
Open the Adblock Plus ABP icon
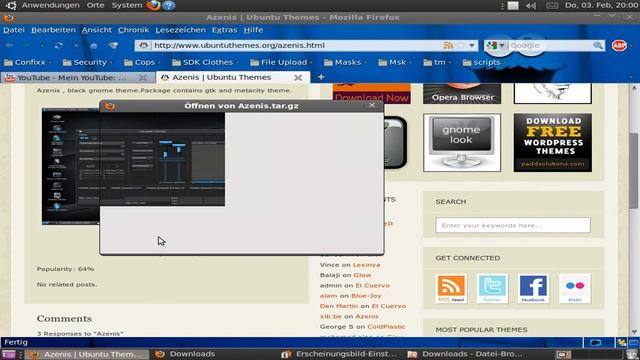coord(619,45)
